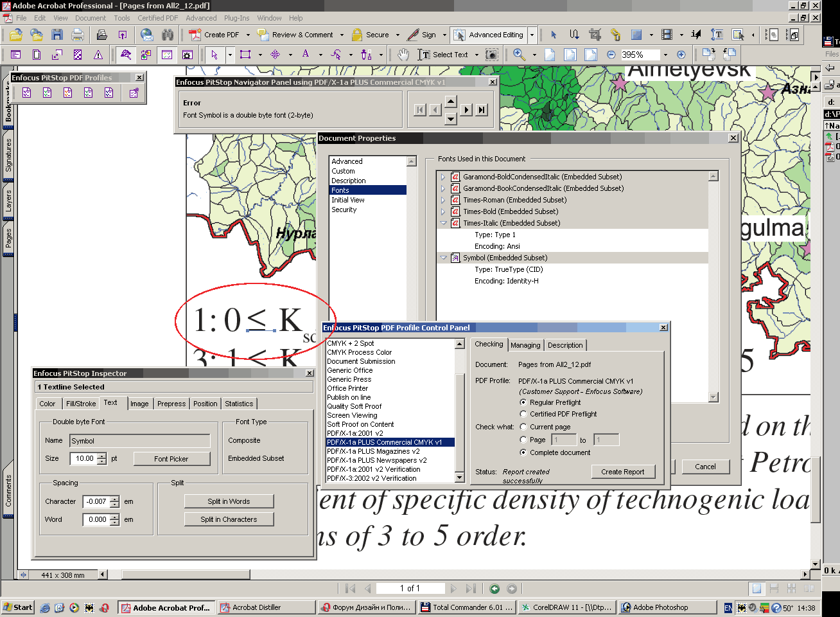Click the Rotate Clockwise icon
This screenshot has width=840, height=617.
click(708, 55)
